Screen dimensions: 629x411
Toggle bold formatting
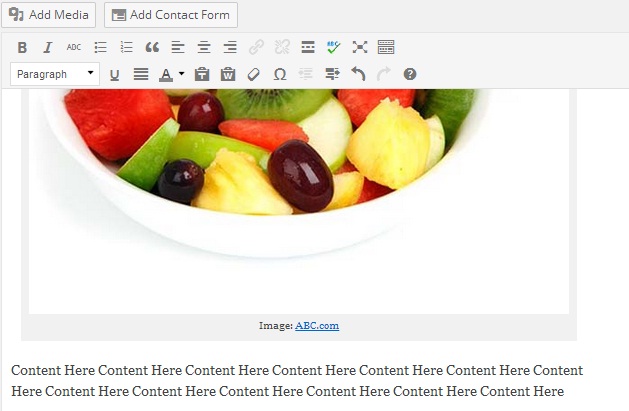[22, 47]
